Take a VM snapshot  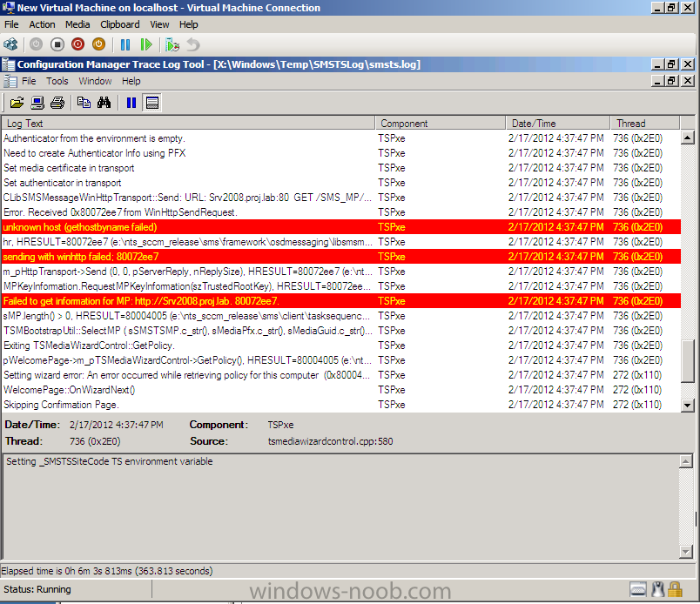(x=172, y=44)
